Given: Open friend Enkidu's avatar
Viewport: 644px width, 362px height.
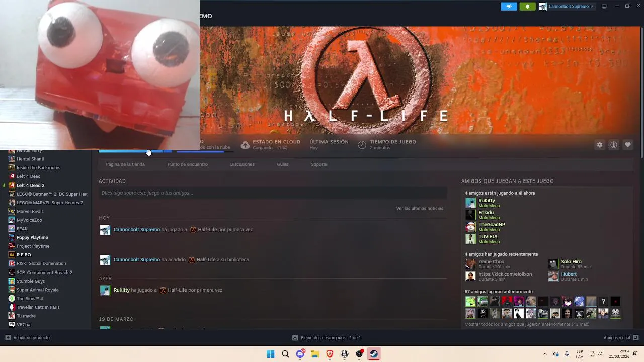Looking at the screenshot, I should tap(470, 215).
